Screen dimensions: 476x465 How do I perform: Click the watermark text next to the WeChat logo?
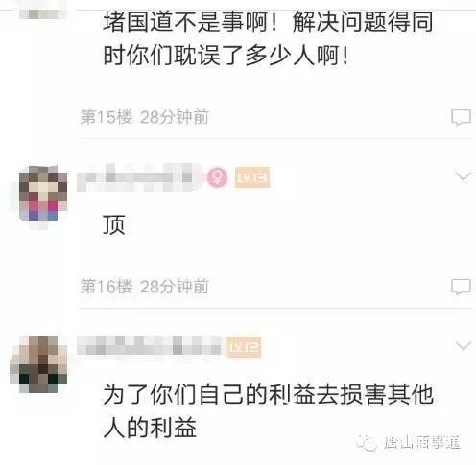422,443
